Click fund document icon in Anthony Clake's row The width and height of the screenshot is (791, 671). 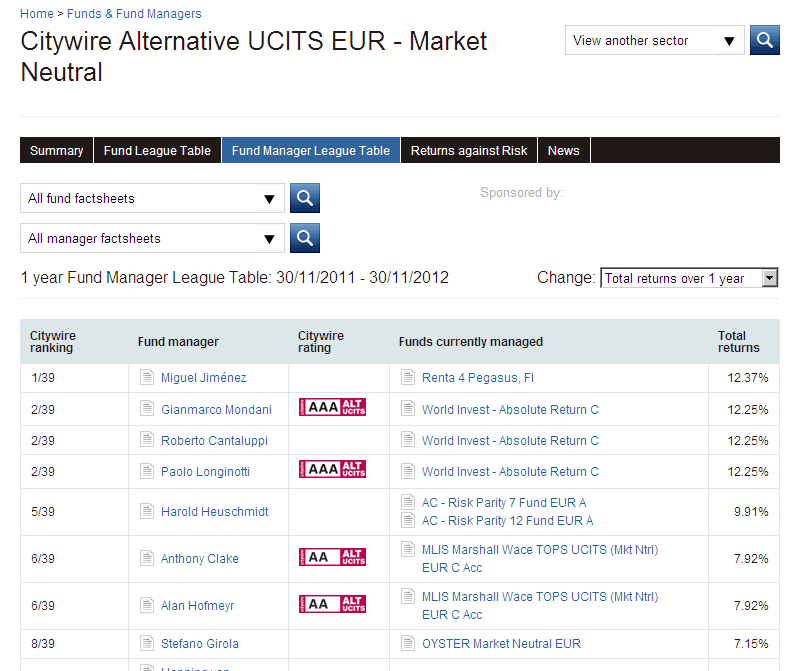(x=408, y=549)
